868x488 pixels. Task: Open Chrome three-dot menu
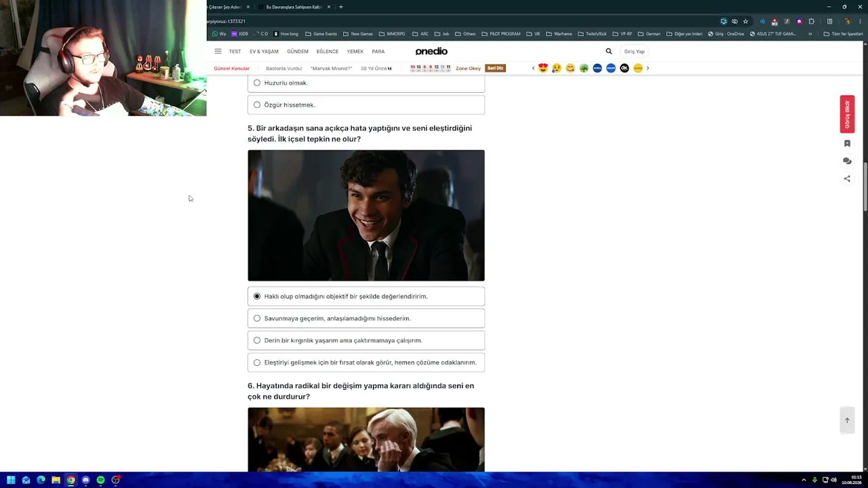click(x=860, y=21)
